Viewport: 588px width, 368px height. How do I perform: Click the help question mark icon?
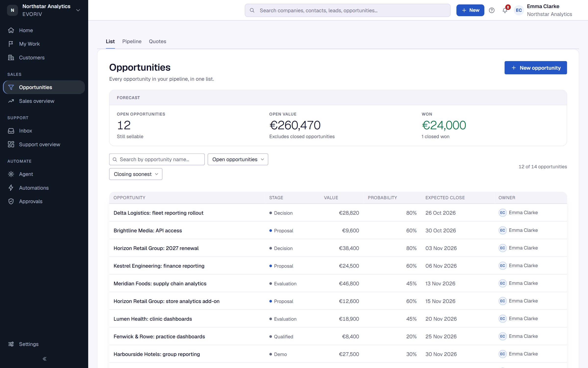click(x=491, y=10)
